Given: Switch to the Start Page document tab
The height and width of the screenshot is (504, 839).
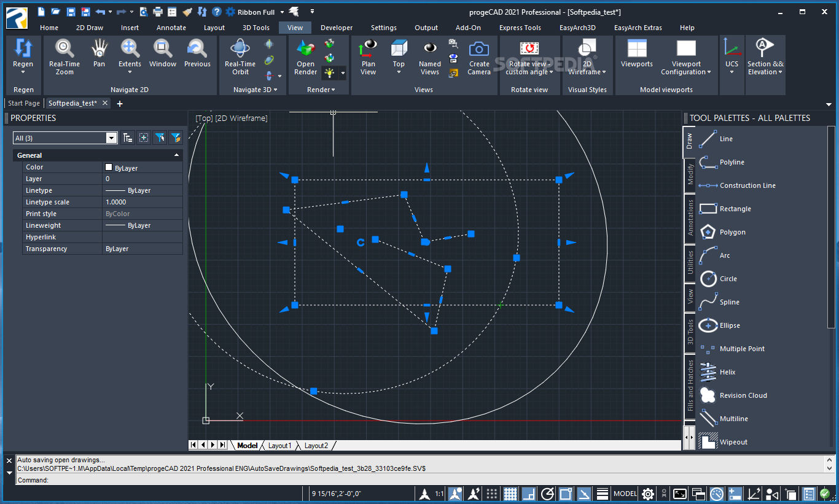Looking at the screenshot, I should 24,103.
